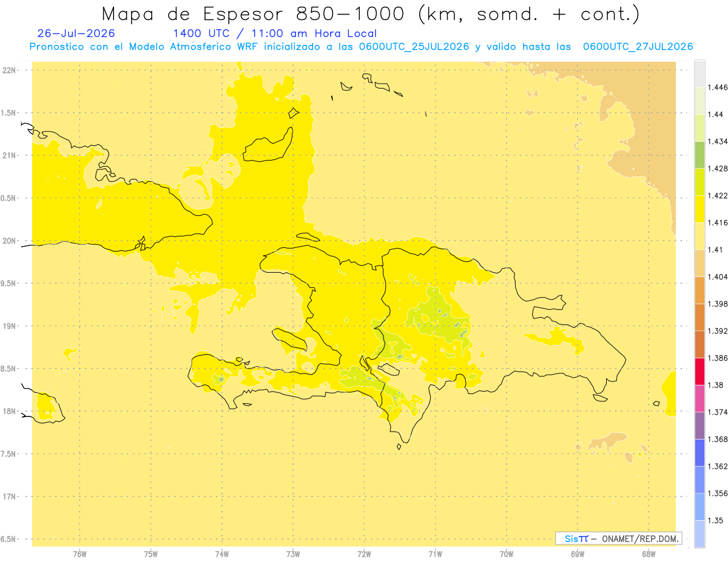
Task: Click the latitude label '22N'
Action: 8,70
